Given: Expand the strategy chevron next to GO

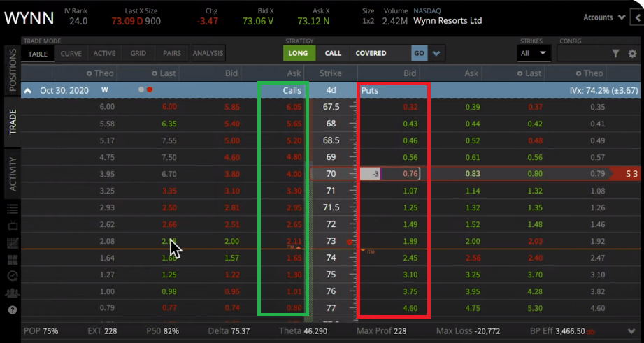Looking at the screenshot, I should coord(437,54).
